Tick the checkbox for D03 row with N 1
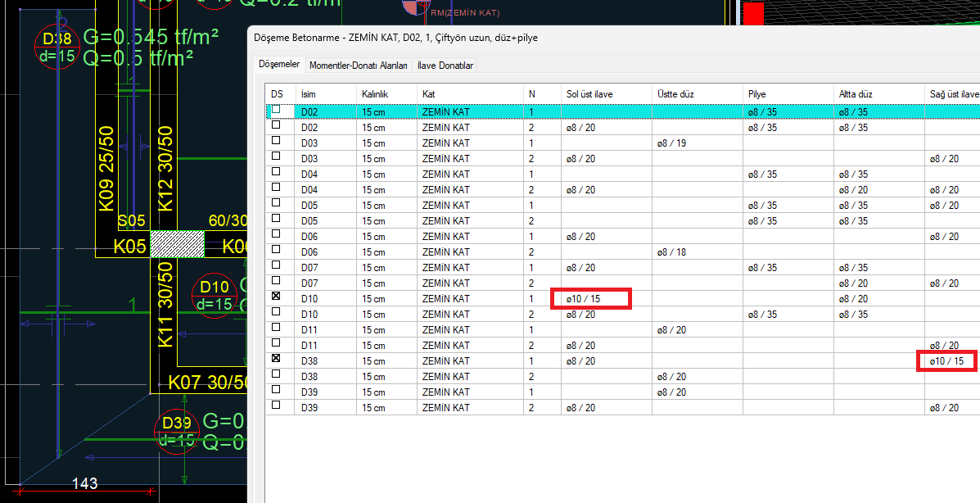This screenshot has width=980, height=503. [276, 141]
